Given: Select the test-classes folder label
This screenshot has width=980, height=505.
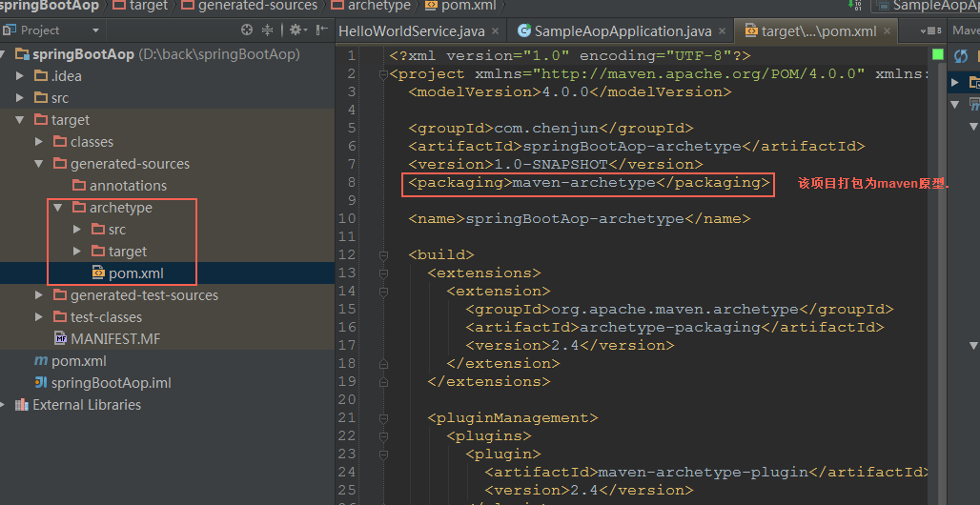Looking at the screenshot, I should (106, 317).
